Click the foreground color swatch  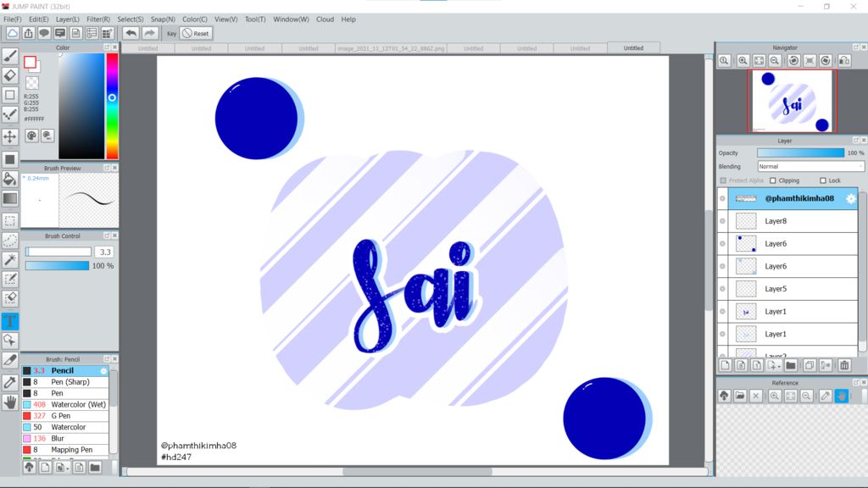pos(30,62)
